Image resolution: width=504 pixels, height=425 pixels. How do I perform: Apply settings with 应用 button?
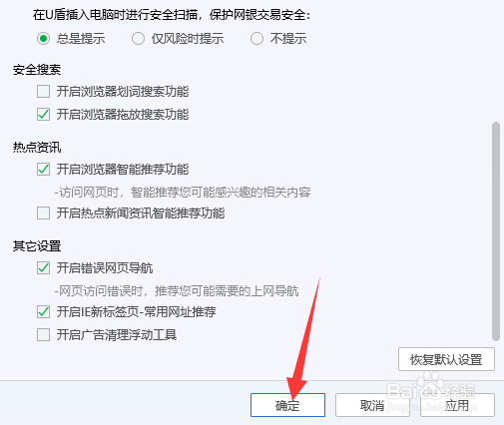[x=457, y=405]
